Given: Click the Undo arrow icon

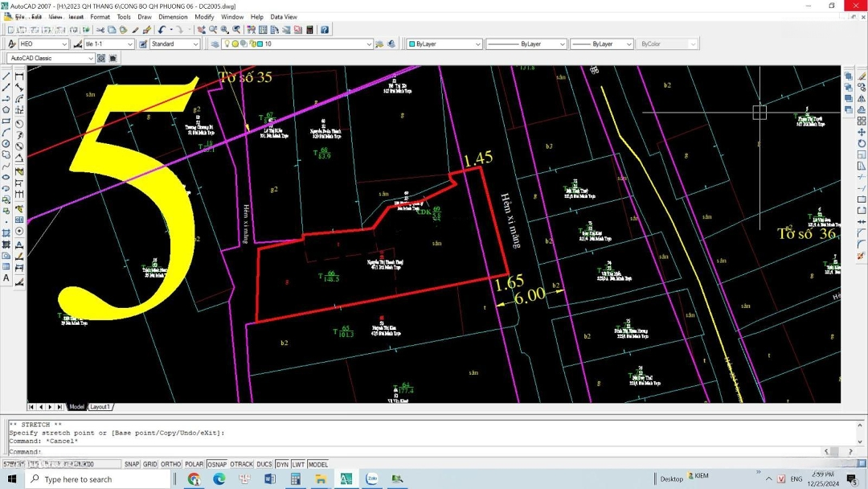Looking at the screenshot, I should click(x=162, y=30).
